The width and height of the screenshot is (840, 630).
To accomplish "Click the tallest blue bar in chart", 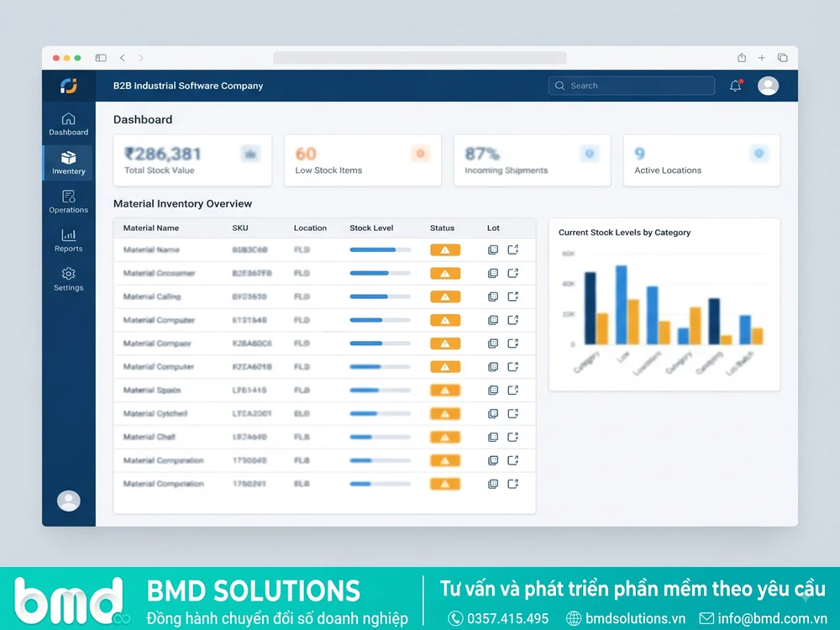I will (622, 304).
